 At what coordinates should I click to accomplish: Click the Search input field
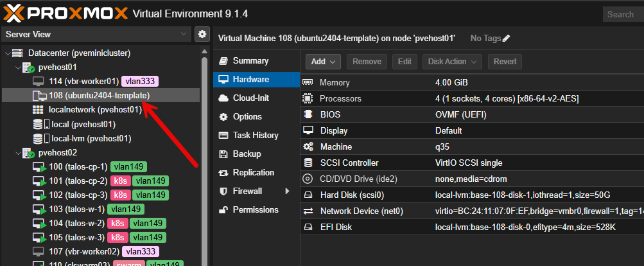click(623, 14)
